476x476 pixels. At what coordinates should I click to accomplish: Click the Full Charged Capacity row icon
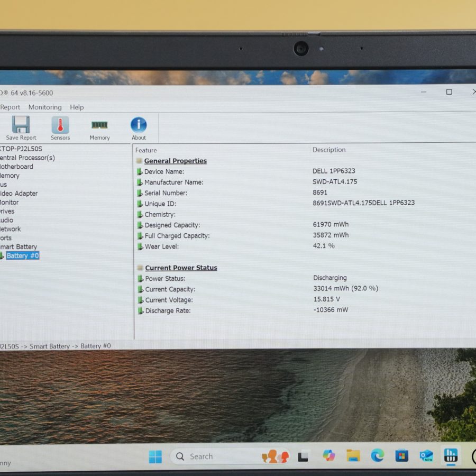(140, 236)
